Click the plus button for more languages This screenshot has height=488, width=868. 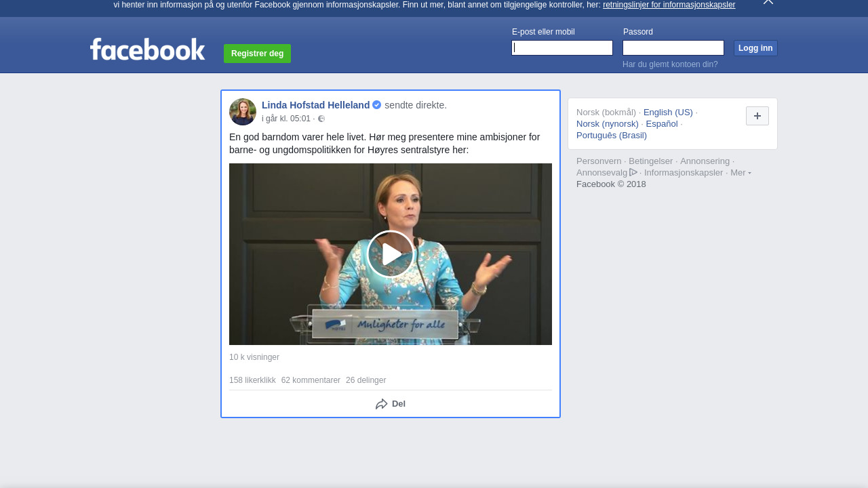pos(757,116)
